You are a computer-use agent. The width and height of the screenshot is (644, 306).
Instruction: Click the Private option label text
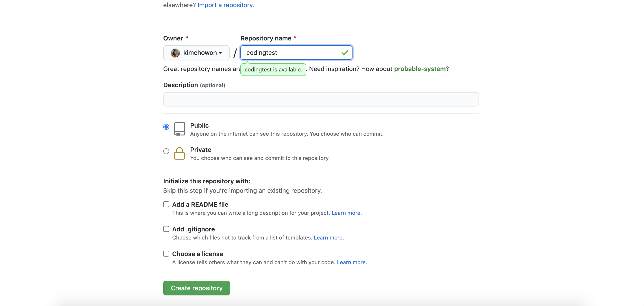pos(200,150)
